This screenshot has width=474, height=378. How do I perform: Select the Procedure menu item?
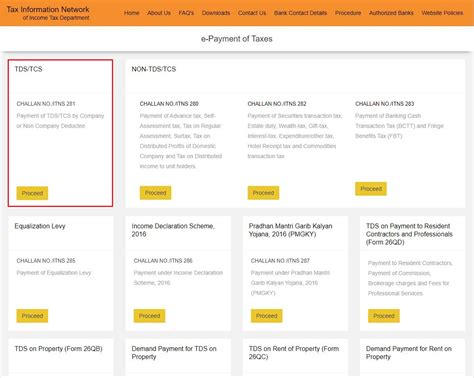(x=348, y=13)
